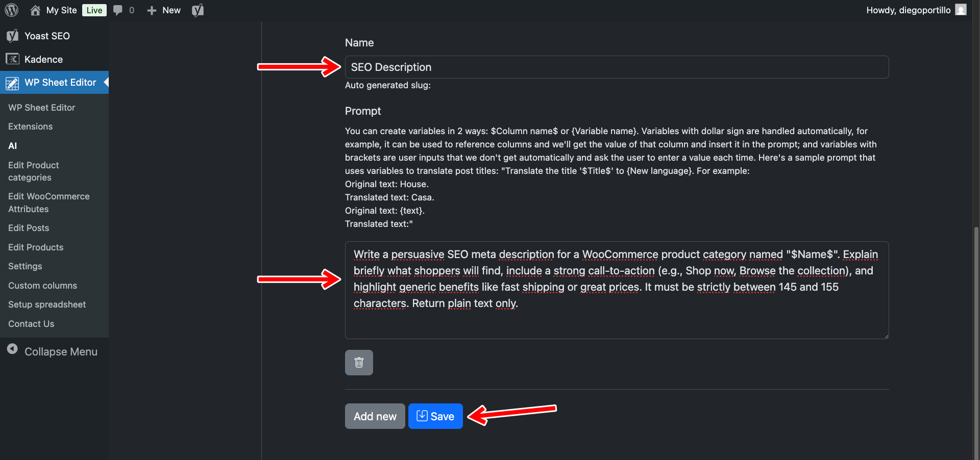The height and width of the screenshot is (460, 980).
Task: Open Yoast SEO menu in sidebar
Action: click(x=47, y=36)
